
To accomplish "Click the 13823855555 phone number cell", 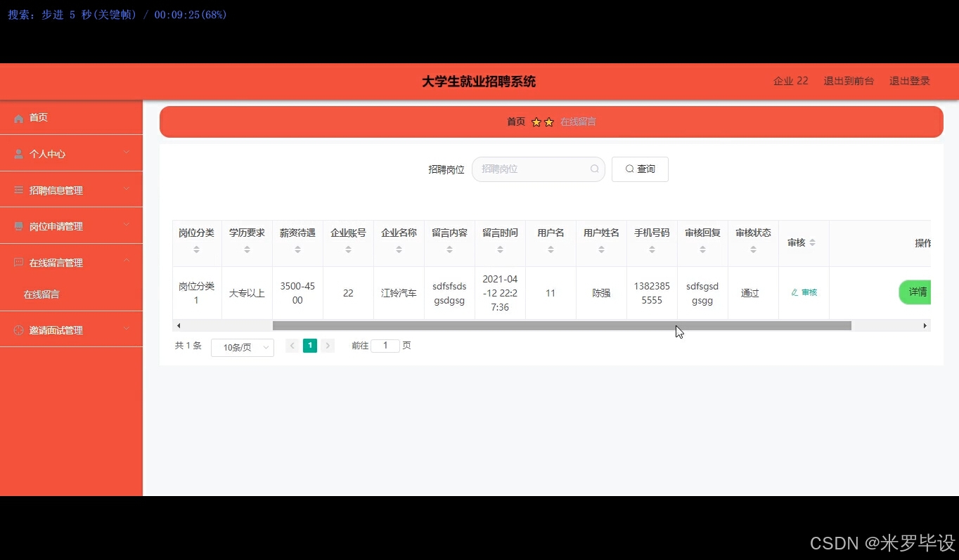I will tap(652, 293).
